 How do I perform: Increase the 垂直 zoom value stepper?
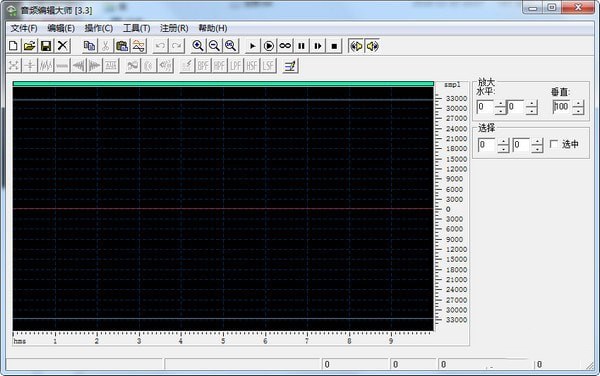tap(578, 104)
